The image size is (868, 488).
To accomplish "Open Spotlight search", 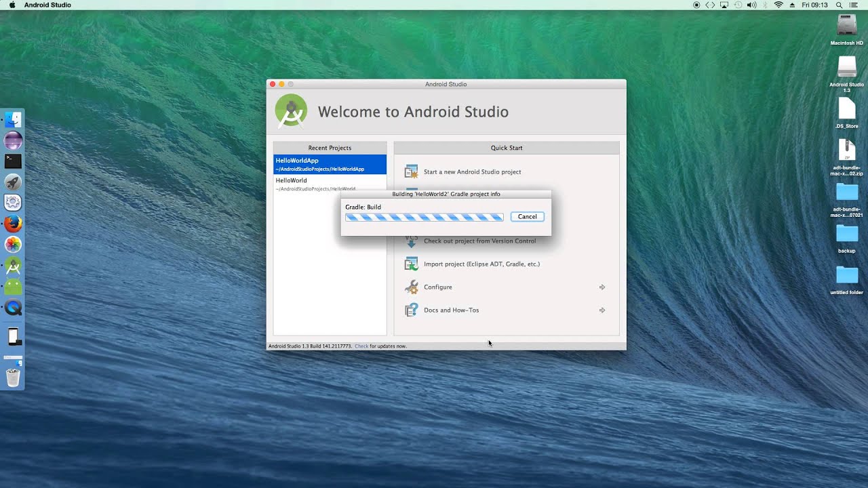I will pos(839,5).
